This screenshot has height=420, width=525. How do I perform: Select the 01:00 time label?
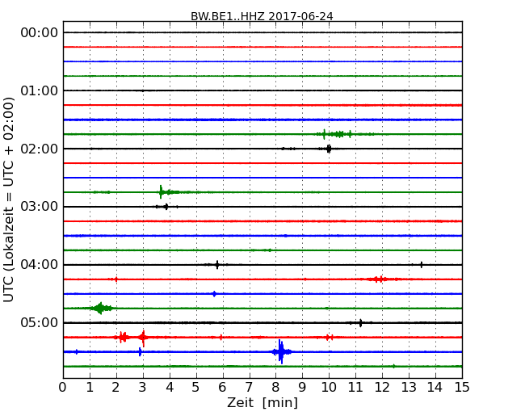(x=40, y=90)
